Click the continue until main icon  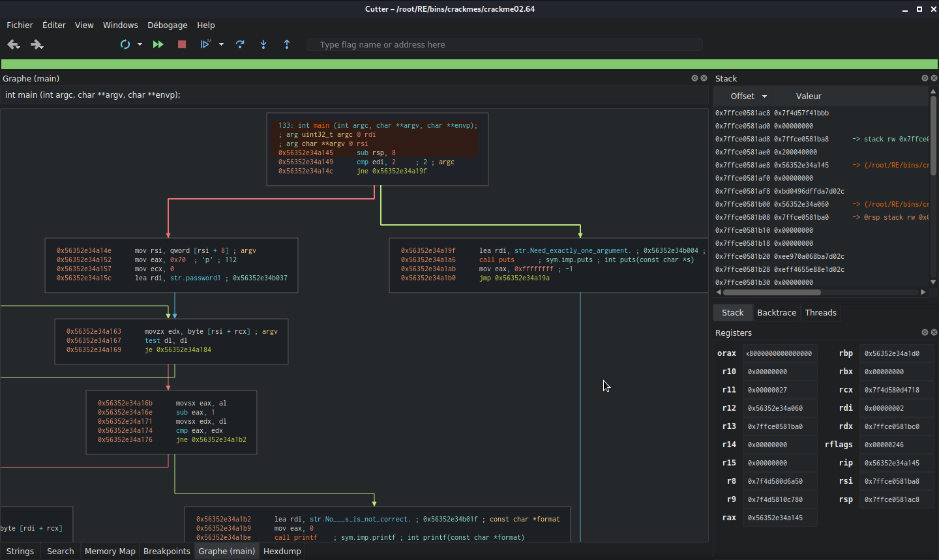(205, 44)
